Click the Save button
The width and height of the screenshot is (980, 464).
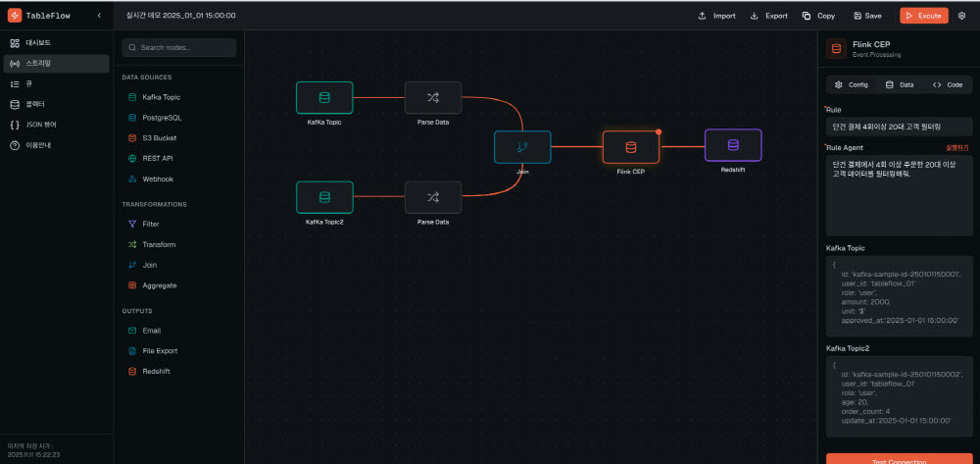(x=867, y=16)
